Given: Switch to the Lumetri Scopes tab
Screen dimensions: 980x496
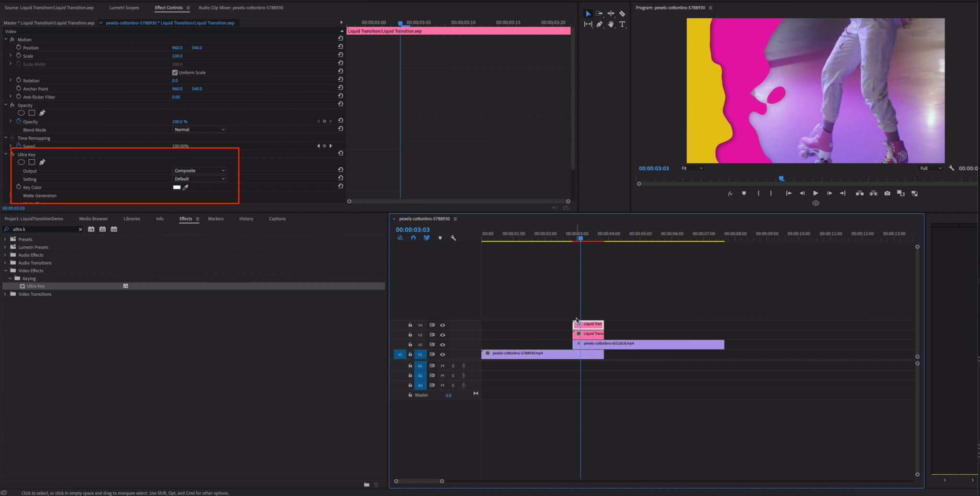Looking at the screenshot, I should coord(124,8).
